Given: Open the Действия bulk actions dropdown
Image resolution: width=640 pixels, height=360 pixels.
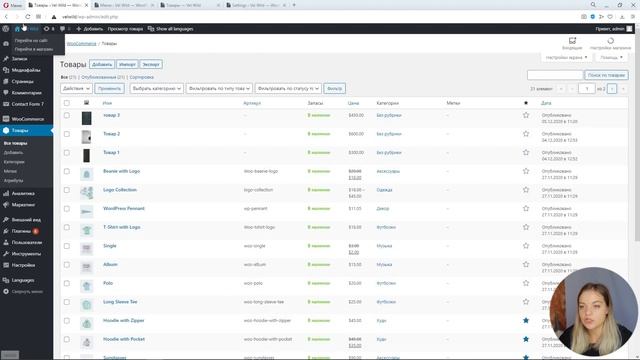Looking at the screenshot, I should coord(76,89).
